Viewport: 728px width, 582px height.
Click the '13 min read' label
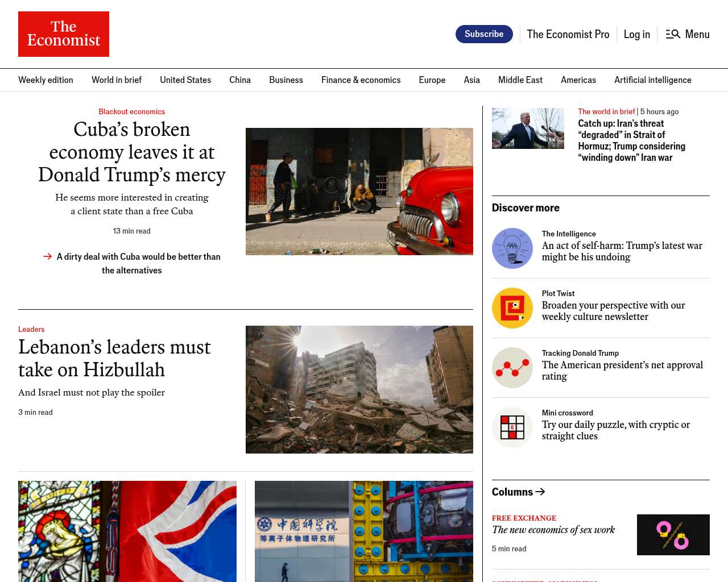tap(132, 231)
